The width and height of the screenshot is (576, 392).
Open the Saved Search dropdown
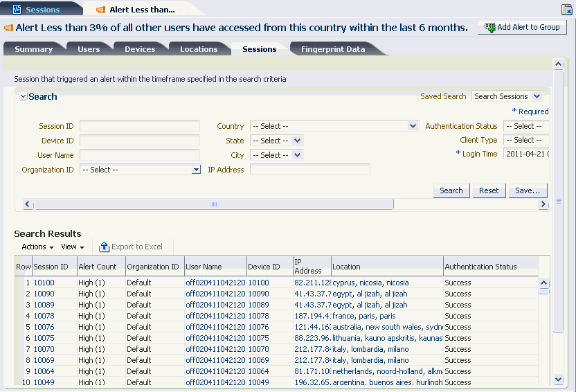tap(537, 96)
